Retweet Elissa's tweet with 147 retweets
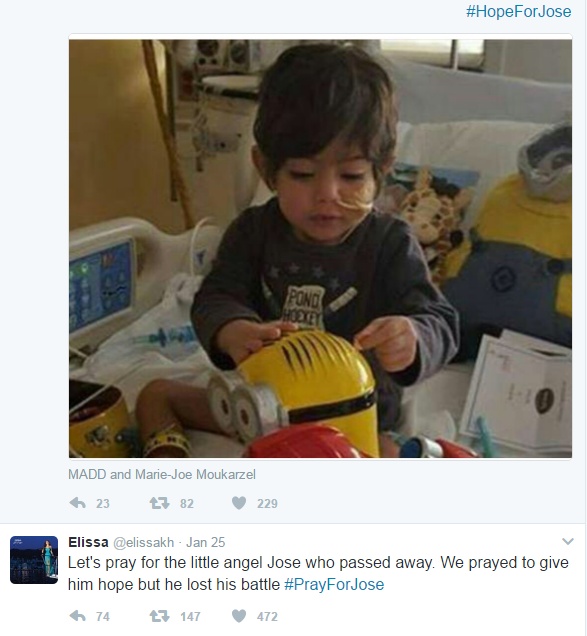This screenshot has width=587, height=636. click(x=159, y=617)
